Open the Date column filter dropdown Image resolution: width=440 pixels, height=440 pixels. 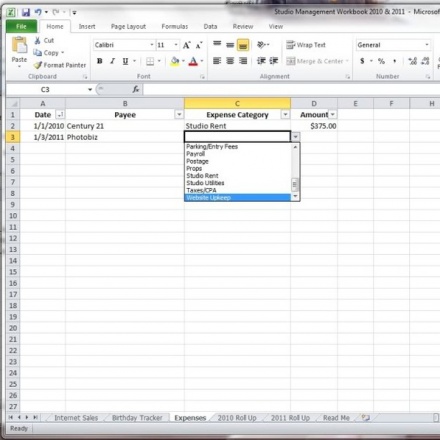[60, 115]
